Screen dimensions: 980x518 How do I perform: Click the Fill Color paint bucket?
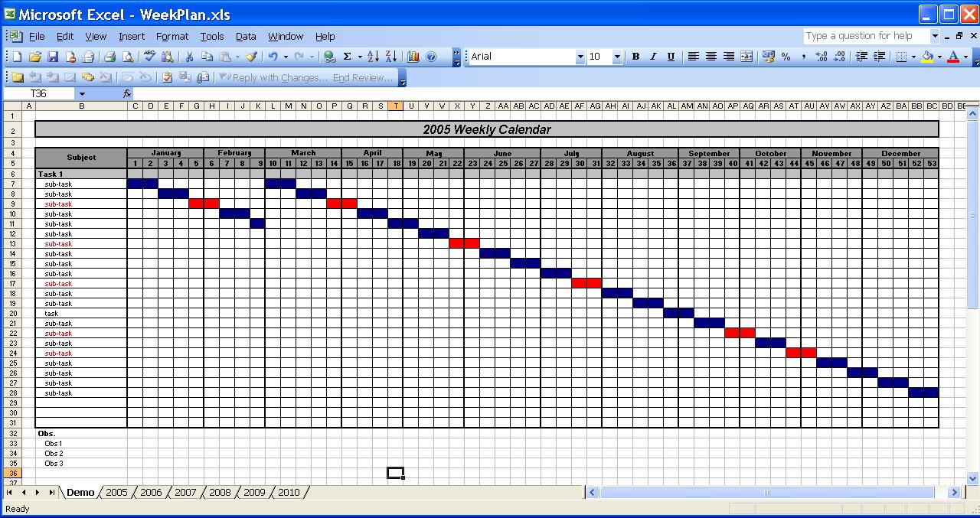927,57
